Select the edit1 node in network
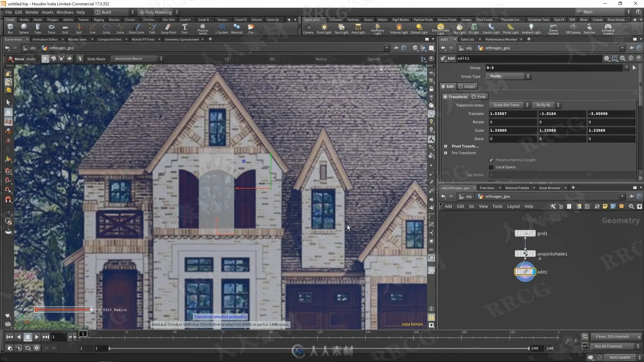The image size is (644, 362). click(x=525, y=272)
